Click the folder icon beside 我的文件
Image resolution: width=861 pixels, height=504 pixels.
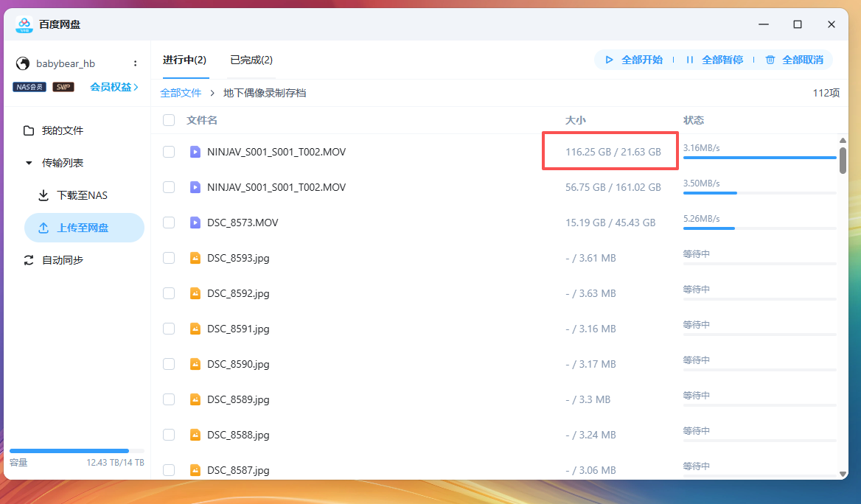[29, 130]
